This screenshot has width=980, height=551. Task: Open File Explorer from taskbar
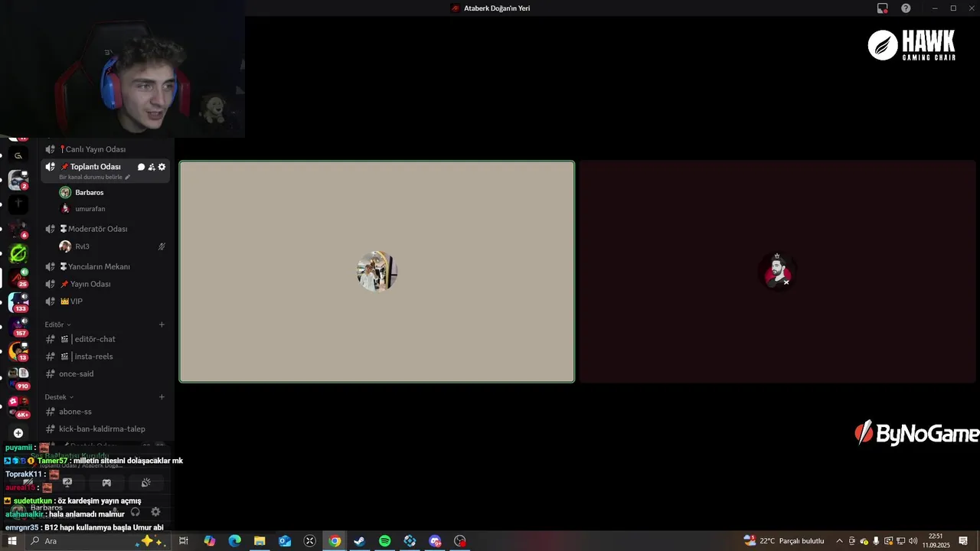(260, 541)
